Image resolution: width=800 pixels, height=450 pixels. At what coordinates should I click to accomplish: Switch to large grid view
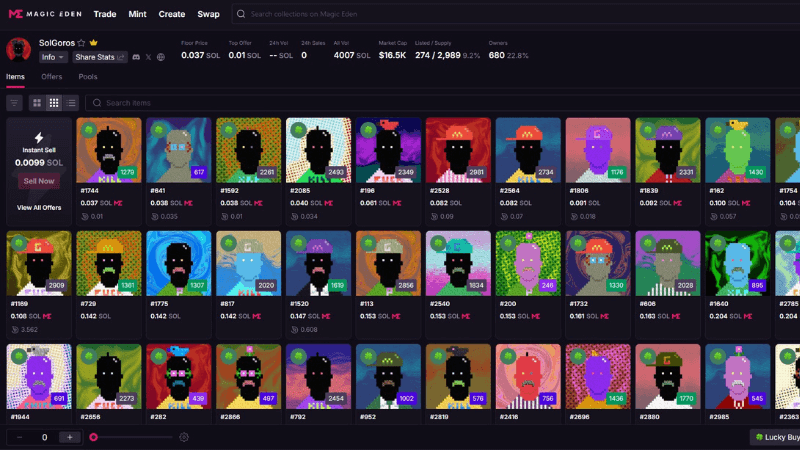[37, 103]
